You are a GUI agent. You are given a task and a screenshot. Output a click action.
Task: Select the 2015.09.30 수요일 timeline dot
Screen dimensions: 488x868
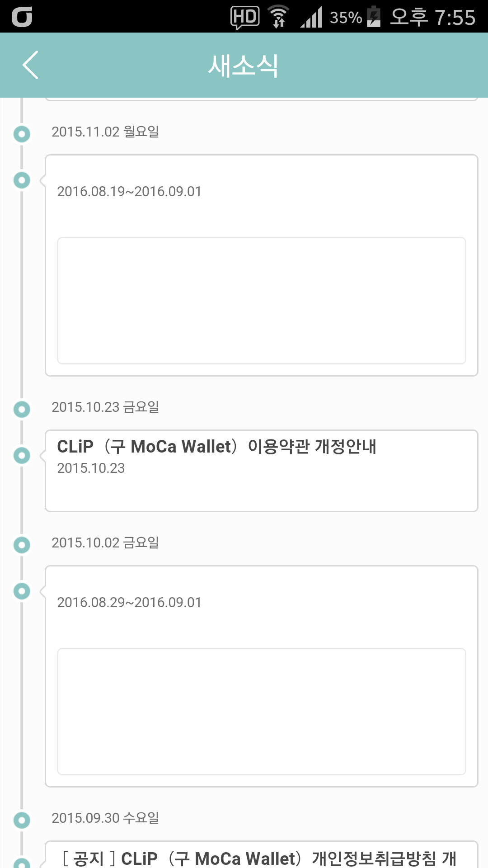22,820
